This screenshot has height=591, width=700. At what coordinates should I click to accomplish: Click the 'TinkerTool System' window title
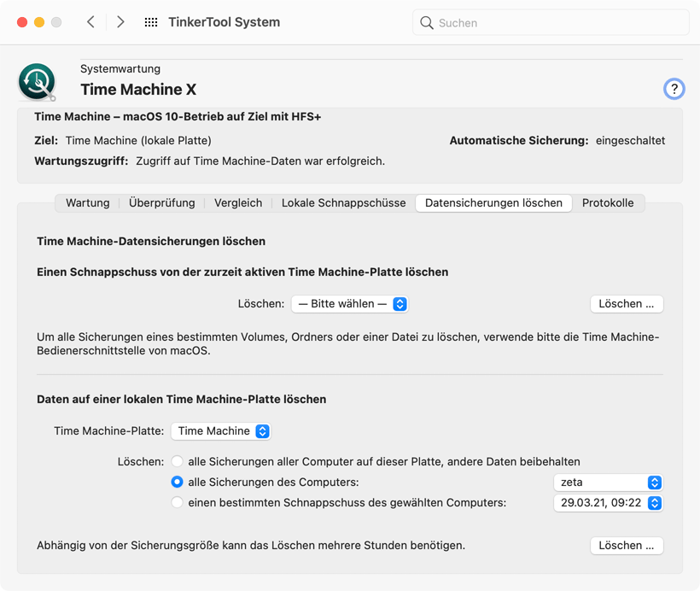coord(225,22)
